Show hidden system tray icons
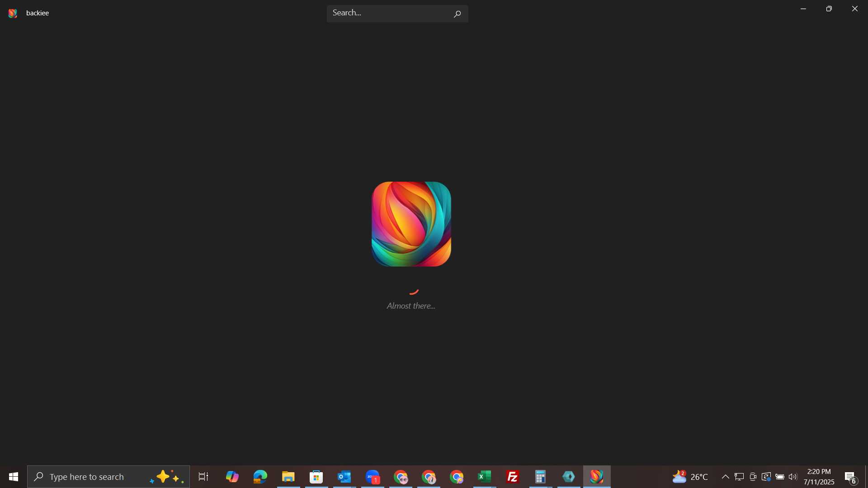The width and height of the screenshot is (868, 488). click(725, 477)
